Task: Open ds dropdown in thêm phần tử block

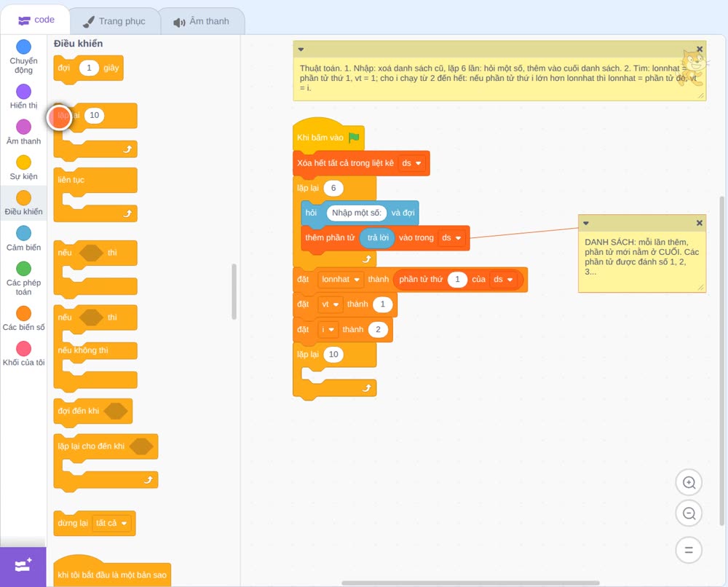Action: point(451,237)
